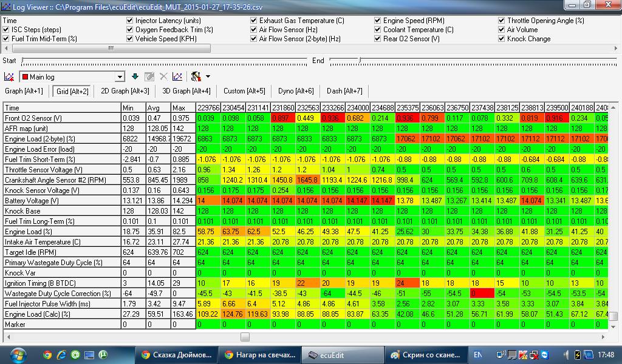Click the Start range slider handle
Viewport: 622px width, 364px height.
22,61
